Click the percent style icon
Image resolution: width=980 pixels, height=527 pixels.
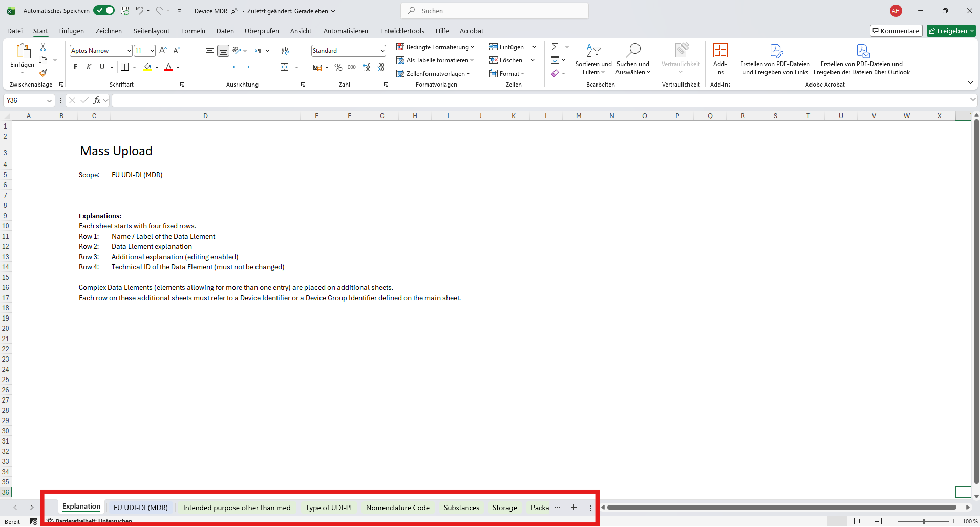(338, 67)
